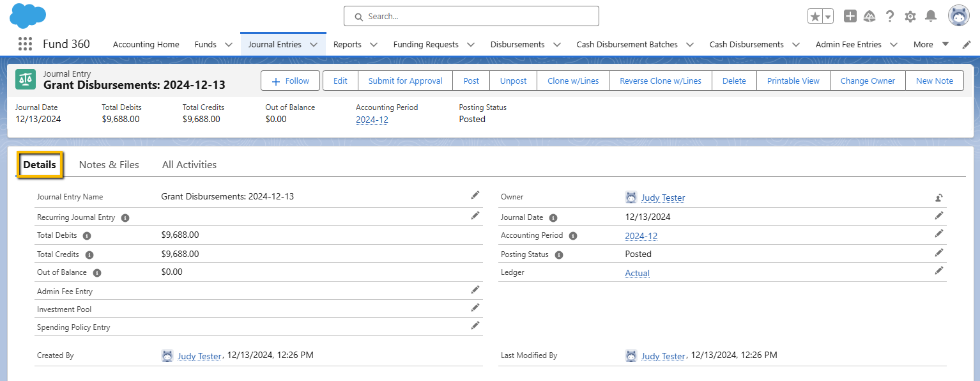Screen dimensions: 980x381
Task: Click the Unpost button
Action: pos(514,81)
